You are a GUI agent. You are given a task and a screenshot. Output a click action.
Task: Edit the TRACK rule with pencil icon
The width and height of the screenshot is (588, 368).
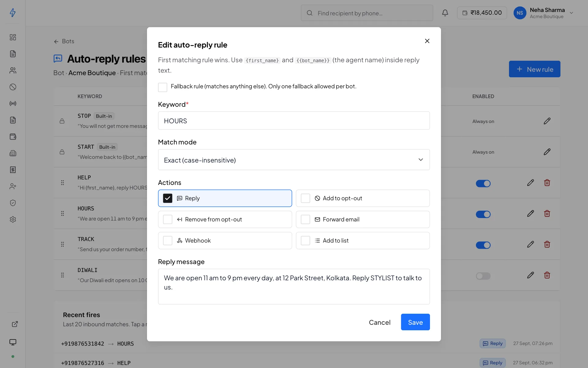[530, 244]
